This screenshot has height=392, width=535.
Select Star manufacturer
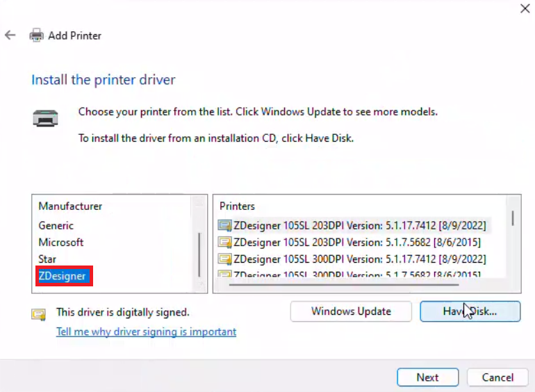(47, 259)
